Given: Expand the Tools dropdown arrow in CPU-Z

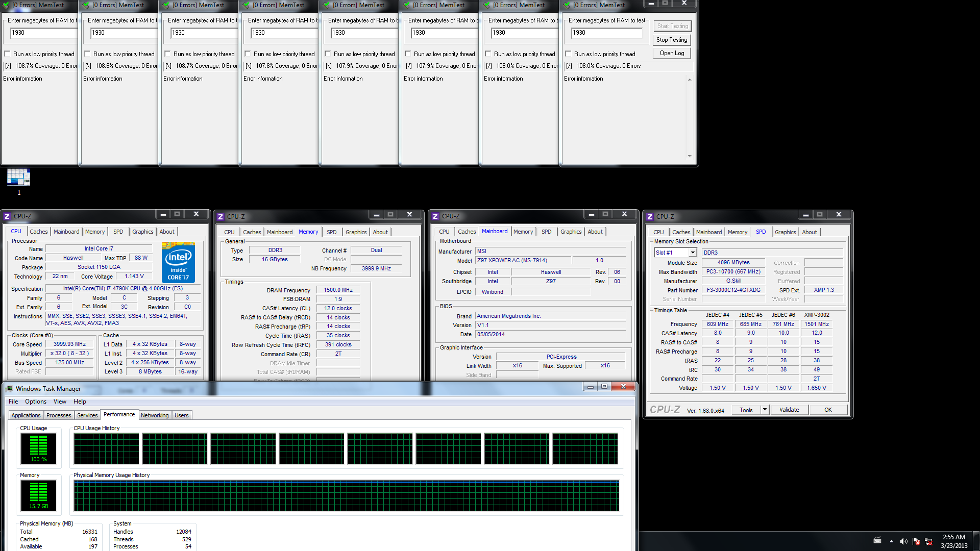Looking at the screenshot, I should click(x=765, y=410).
